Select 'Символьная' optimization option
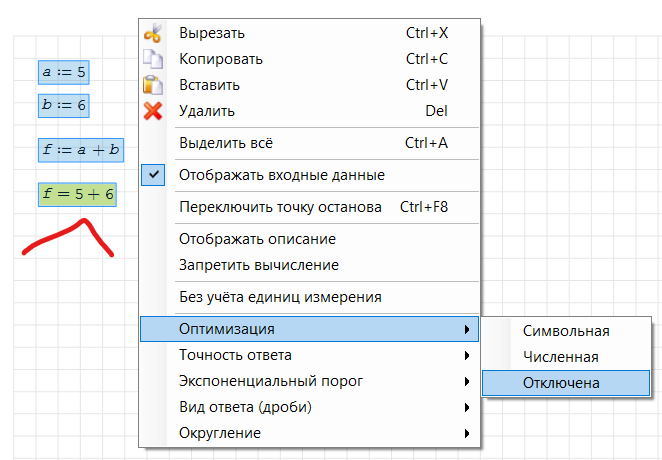Screen dimensions: 662x460 click(x=566, y=331)
